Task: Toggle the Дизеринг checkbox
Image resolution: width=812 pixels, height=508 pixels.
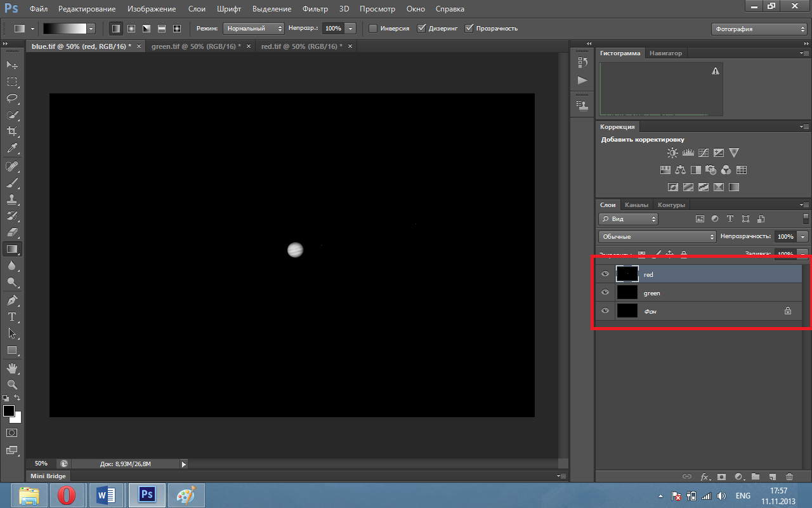Action: pos(421,29)
